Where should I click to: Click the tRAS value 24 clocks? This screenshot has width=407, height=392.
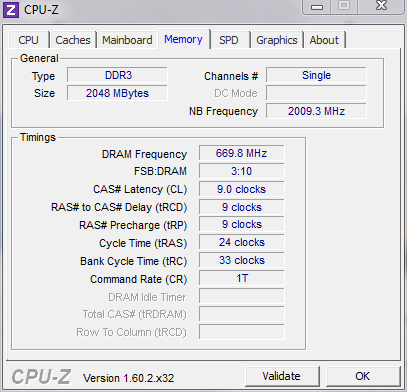[x=242, y=242]
